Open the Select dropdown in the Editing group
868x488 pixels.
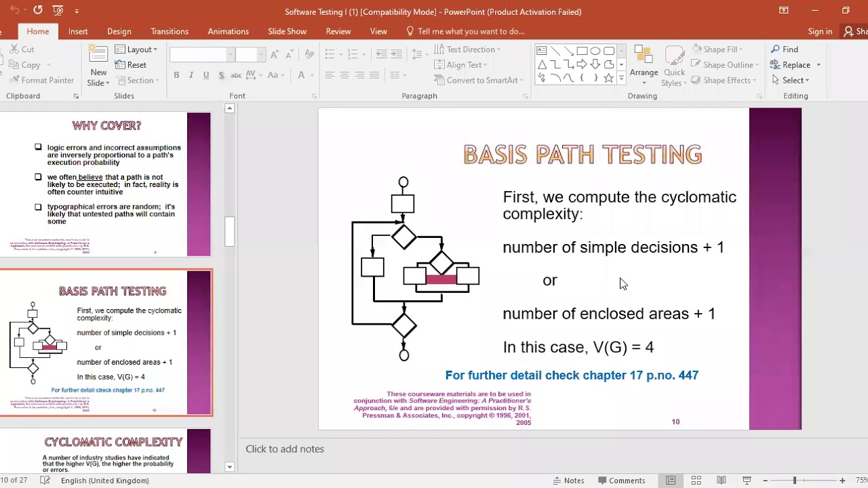pyautogui.click(x=790, y=80)
